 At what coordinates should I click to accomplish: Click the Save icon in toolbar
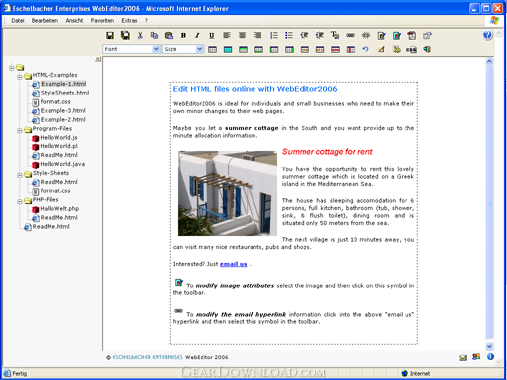pyautogui.click(x=110, y=35)
